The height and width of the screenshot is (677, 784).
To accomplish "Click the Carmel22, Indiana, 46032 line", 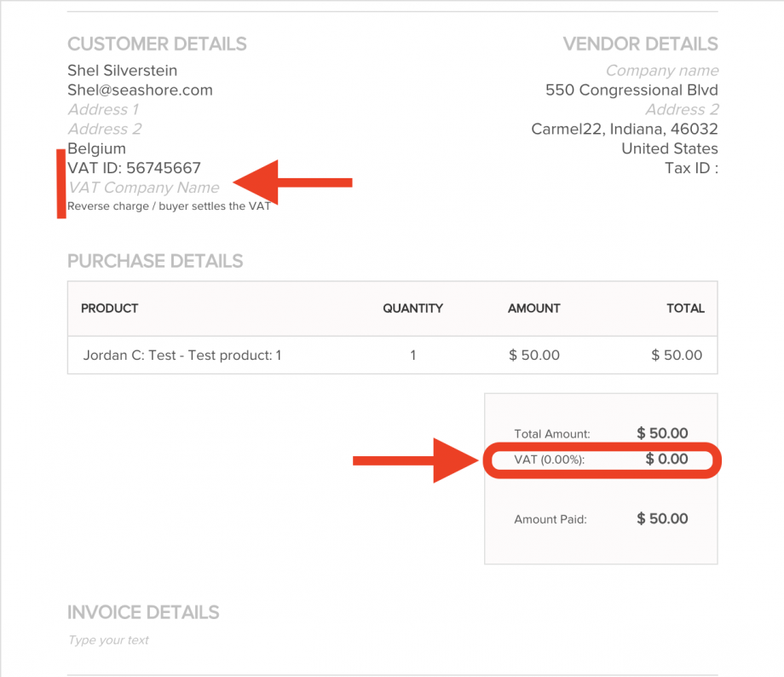I will coord(624,130).
